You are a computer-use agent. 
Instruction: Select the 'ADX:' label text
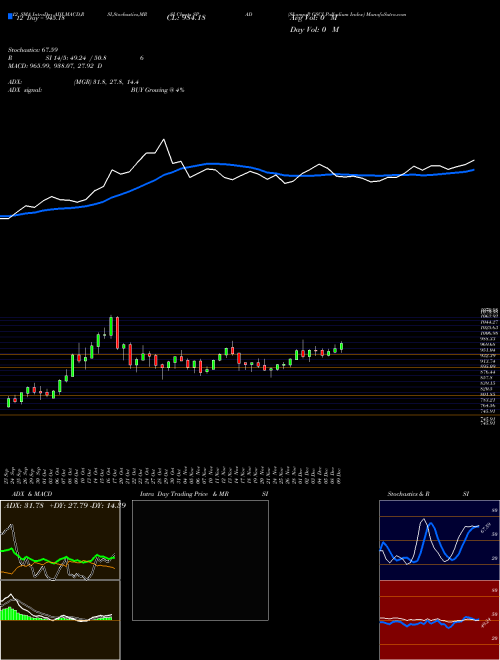[15, 82]
